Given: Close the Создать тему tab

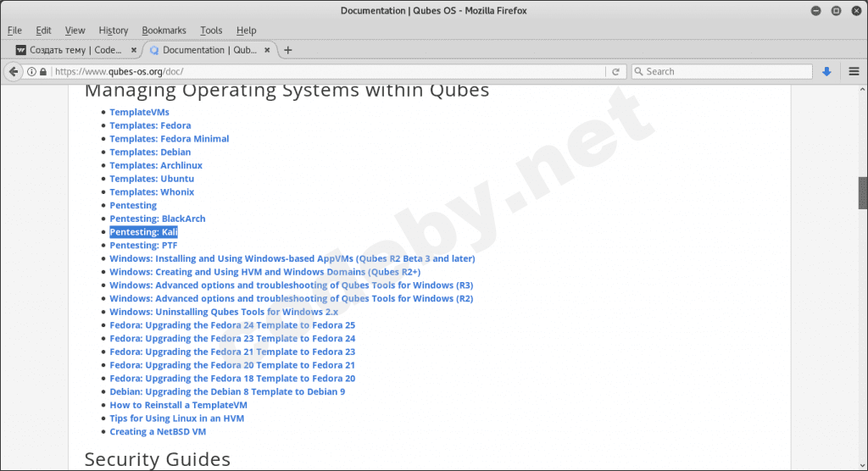Looking at the screenshot, I should click(x=133, y=50).
